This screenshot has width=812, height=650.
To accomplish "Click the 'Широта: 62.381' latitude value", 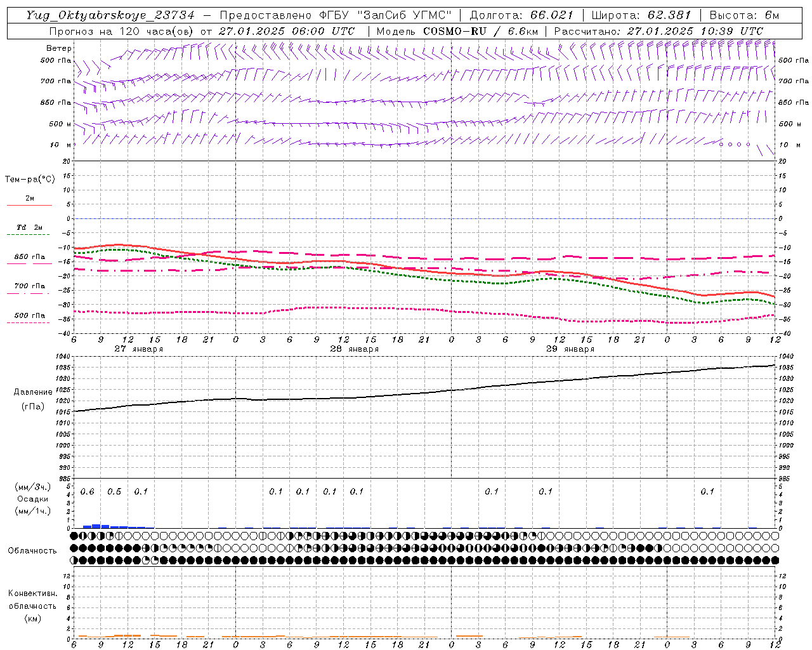I will tap(641, 15).
